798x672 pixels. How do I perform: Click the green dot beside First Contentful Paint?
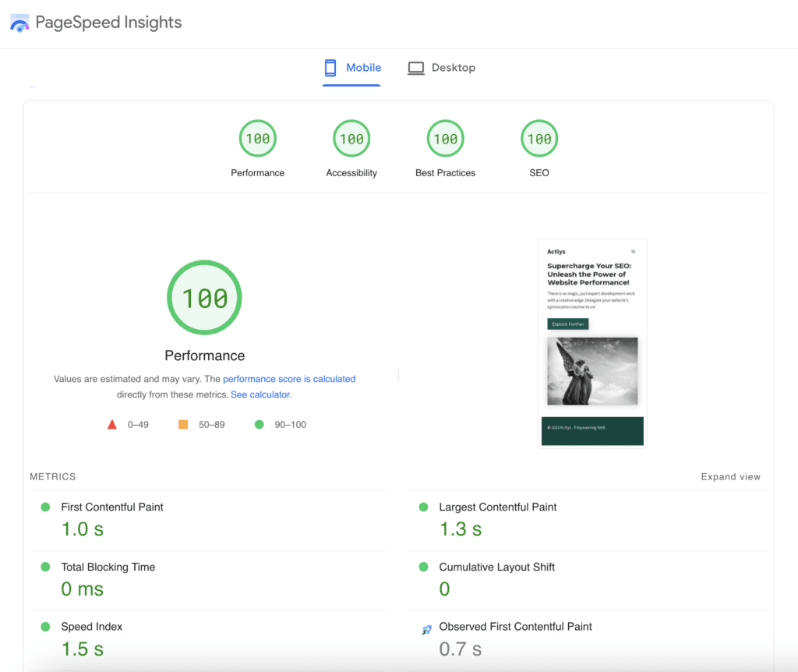[44, 507]
